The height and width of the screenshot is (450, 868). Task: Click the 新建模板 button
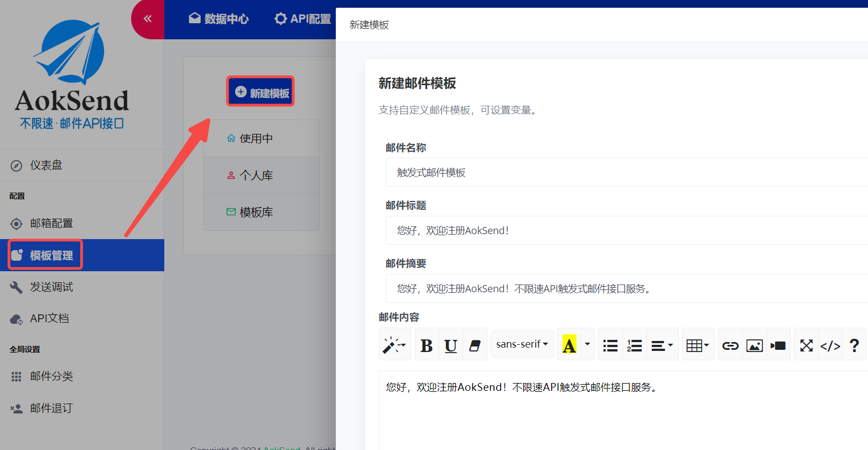click(x=261, y=92)
